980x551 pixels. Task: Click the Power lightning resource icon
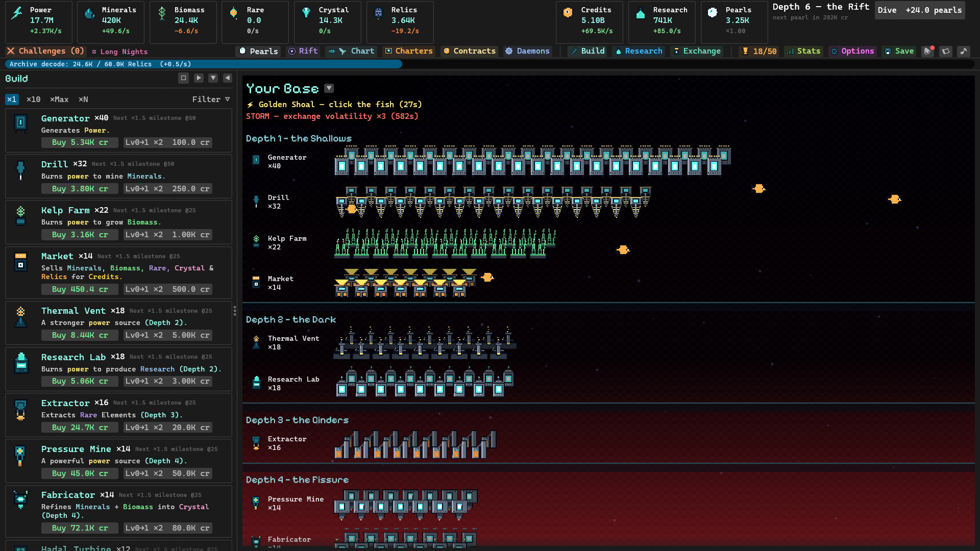coord(17,13)
